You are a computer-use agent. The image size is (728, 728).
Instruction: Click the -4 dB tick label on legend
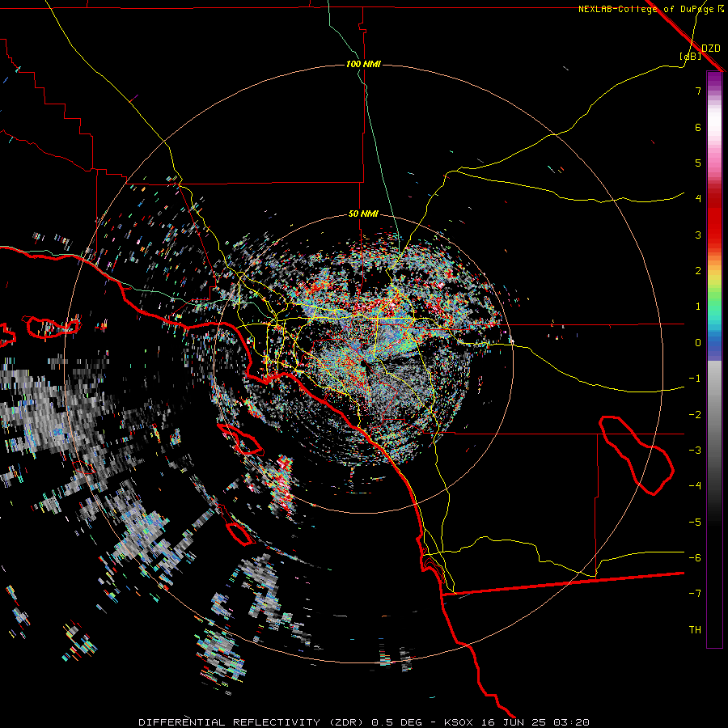(x=695, y=486)
